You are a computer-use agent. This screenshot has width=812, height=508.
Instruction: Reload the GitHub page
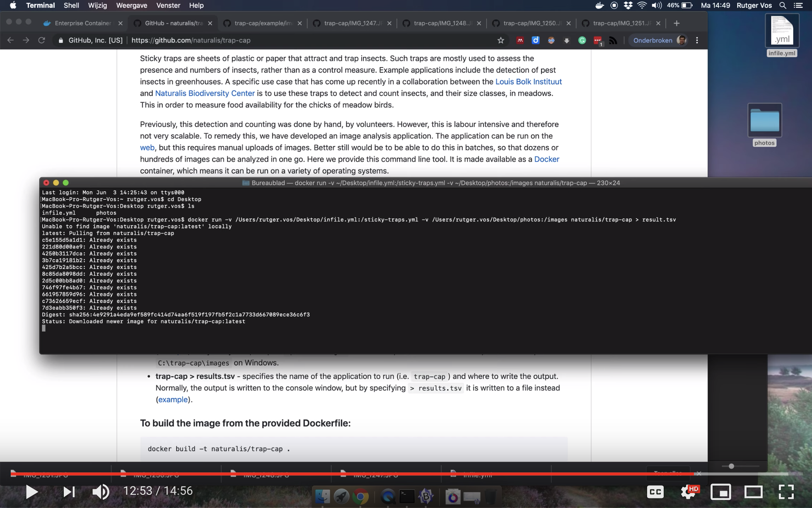(41, 40)
